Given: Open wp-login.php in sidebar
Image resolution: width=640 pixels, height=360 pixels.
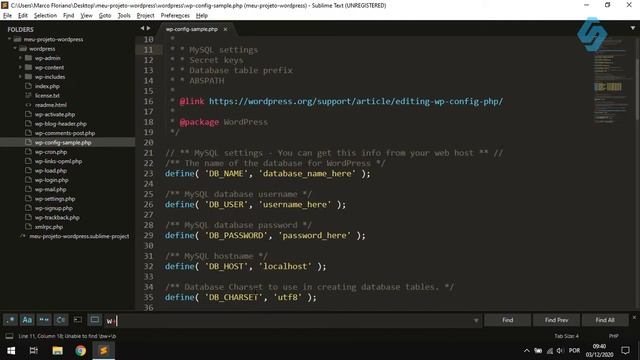Looking at the screenshot, I should click(51, 180).
